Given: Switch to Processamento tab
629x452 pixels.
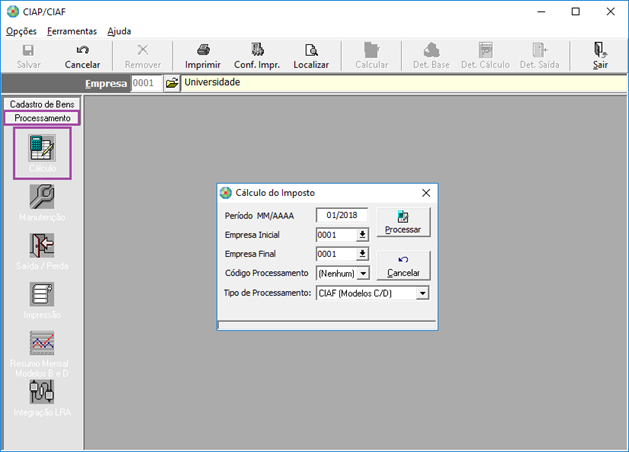Looking at the screenshot, I should pyautogui.click(x=42, y=118).
